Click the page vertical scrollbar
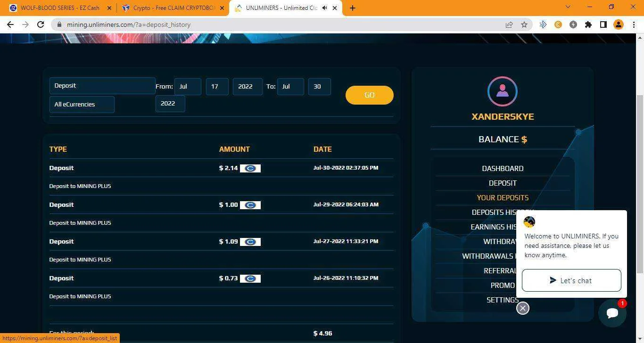644x343 pixels. [x=640, y=184]
